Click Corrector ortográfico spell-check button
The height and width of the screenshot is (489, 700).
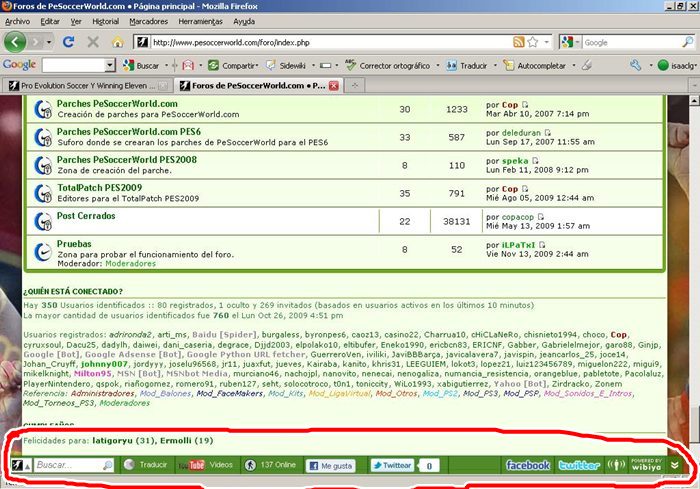click(x=388, y=66)
